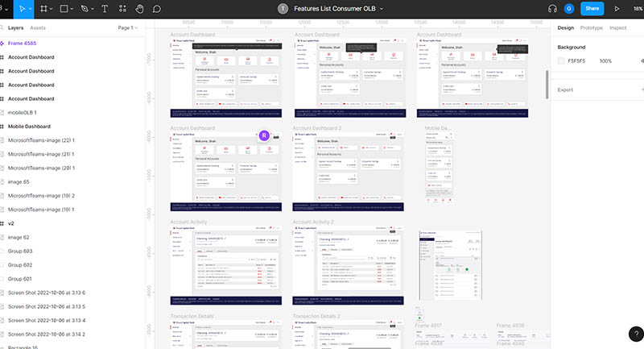Present prototype with play button
Screen dimensions: 644x349
point(617,9)
